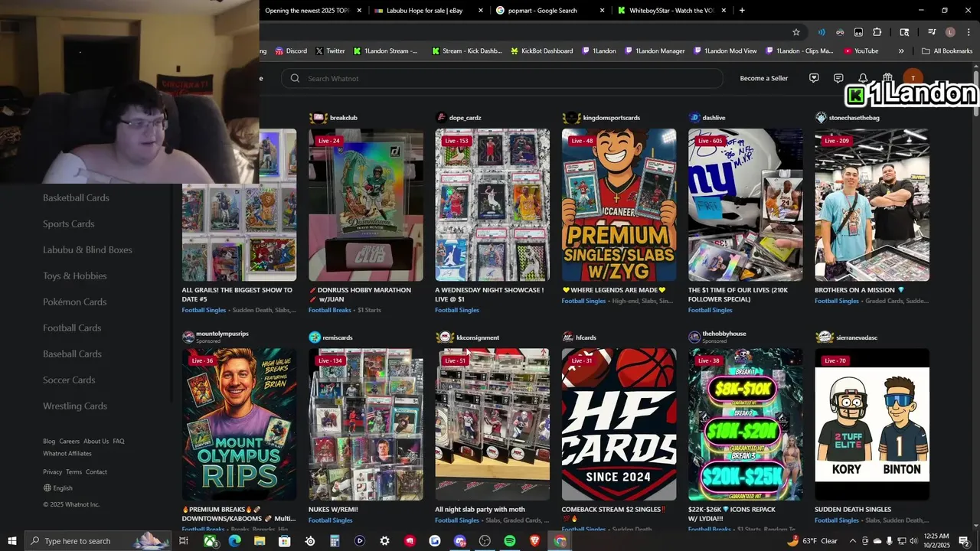980x551 pixels.
Task: Open the sierranevadasc seller profile name
Action: pos(857,337)
